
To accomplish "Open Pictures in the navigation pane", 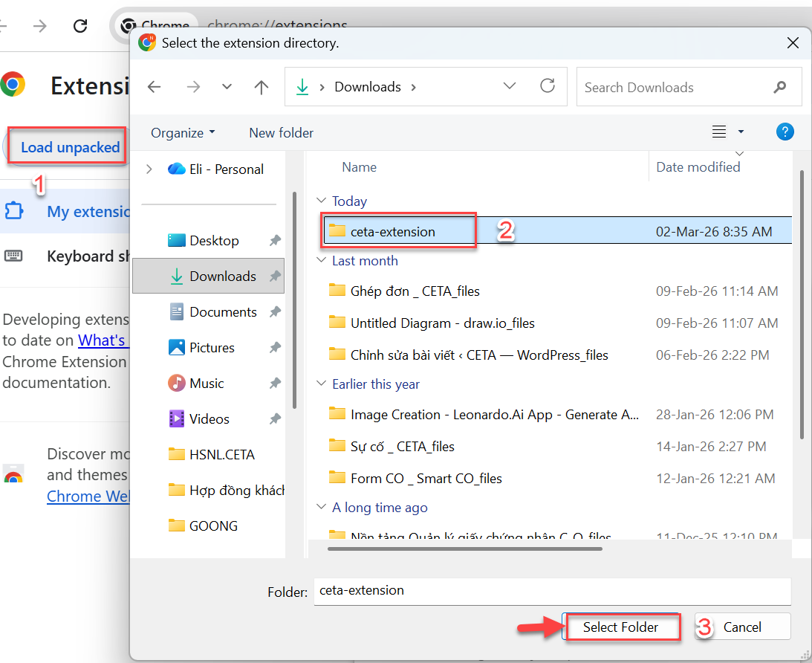I will pos(211,348).
